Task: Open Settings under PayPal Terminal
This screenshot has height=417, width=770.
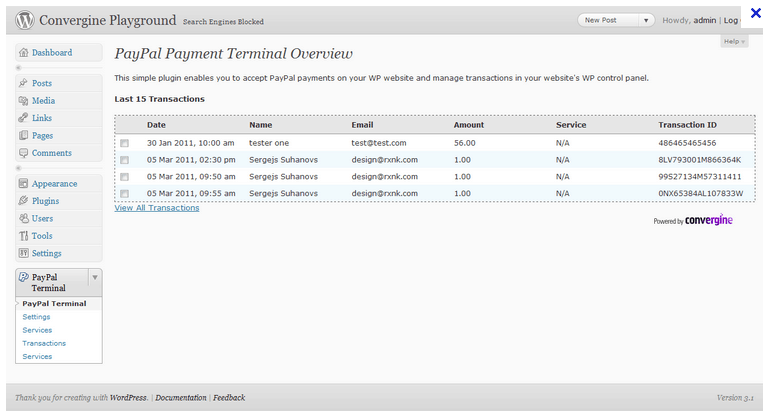Action: tap(36, 317)
